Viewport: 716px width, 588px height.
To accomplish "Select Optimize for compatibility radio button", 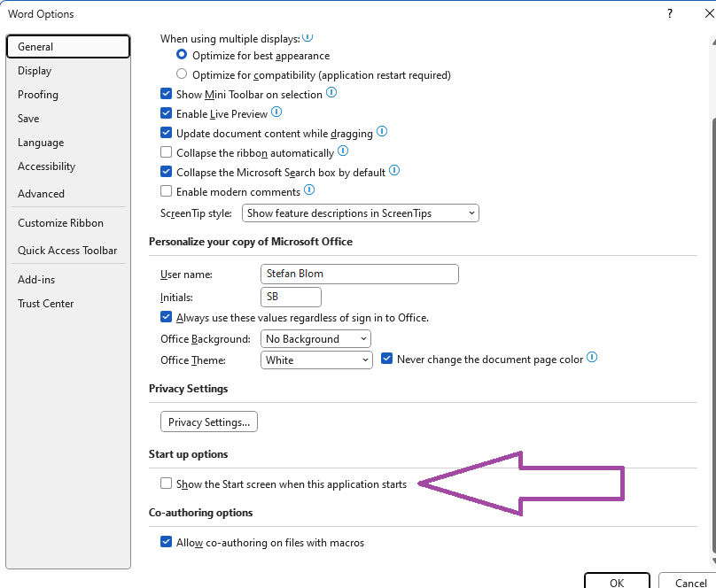I will coord(182,73).
